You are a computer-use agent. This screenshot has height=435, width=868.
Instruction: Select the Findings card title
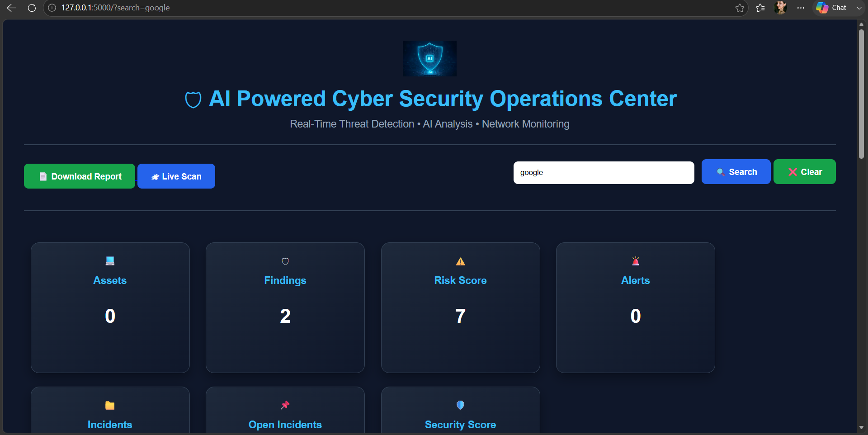[285, 280]
